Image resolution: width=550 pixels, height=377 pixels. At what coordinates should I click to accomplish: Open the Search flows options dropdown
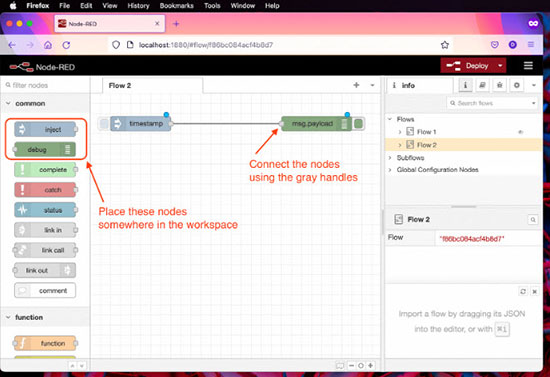click(533, 103)
